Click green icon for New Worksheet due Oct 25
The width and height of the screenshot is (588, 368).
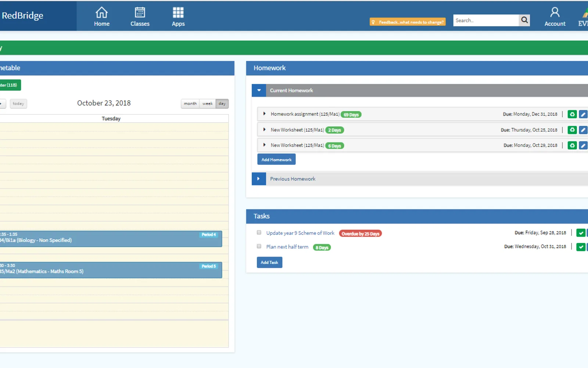(572, 130)
